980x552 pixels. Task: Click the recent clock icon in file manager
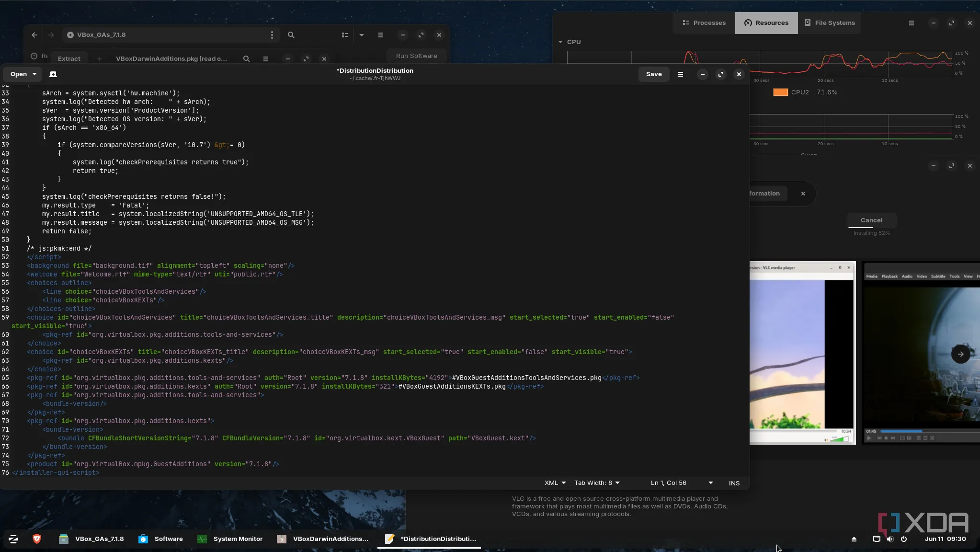[x=34, y=56]
